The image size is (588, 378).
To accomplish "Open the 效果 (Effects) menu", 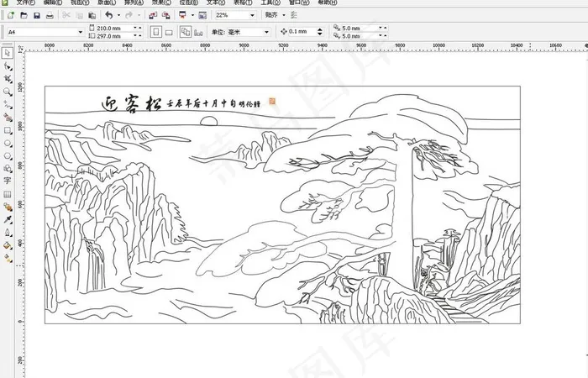I will point(159,3).
